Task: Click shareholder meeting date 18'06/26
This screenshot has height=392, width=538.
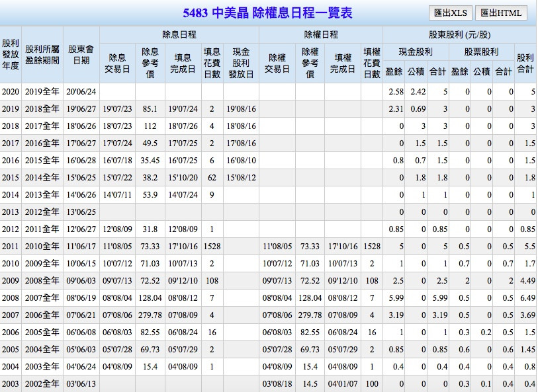Action: [x=81, y=126]
